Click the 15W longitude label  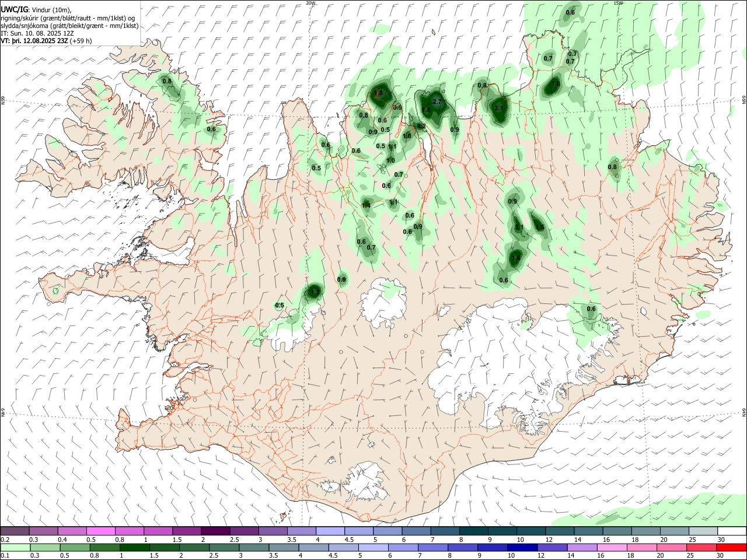click(x=618, y=3)
